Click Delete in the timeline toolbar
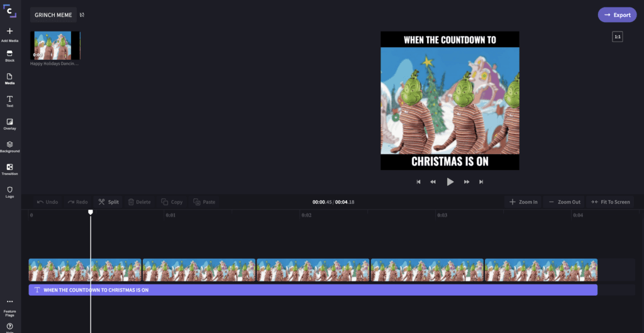Viewport: 644px width, 333px height. [x=140, y=202]
